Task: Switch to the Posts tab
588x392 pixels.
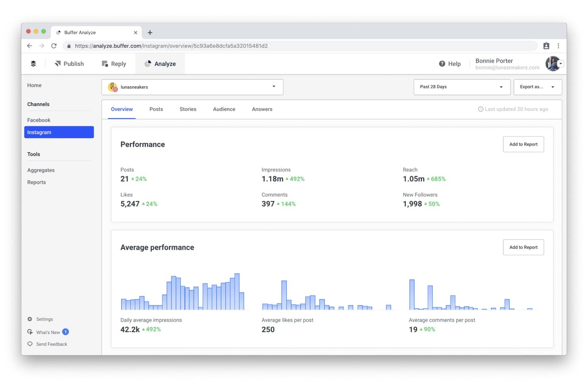Action: coord(156,109)
